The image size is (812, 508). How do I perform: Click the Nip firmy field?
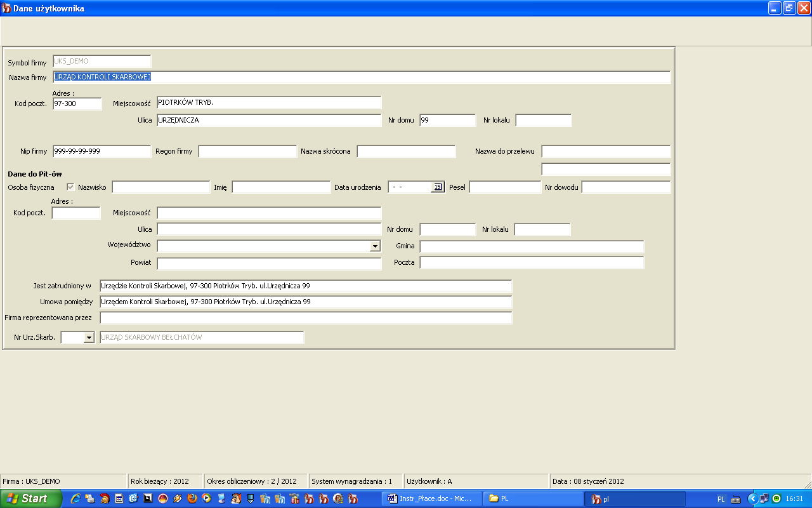pos(102,152)
